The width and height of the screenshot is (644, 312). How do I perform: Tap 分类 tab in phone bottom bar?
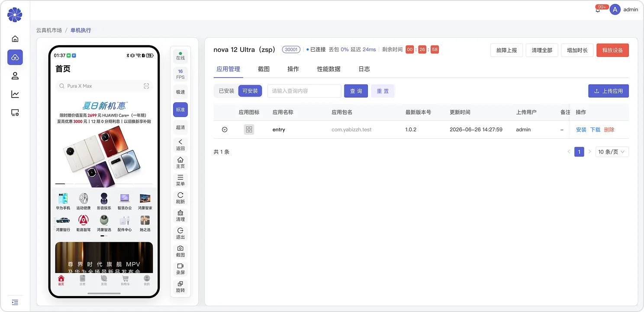pos(82,280)
